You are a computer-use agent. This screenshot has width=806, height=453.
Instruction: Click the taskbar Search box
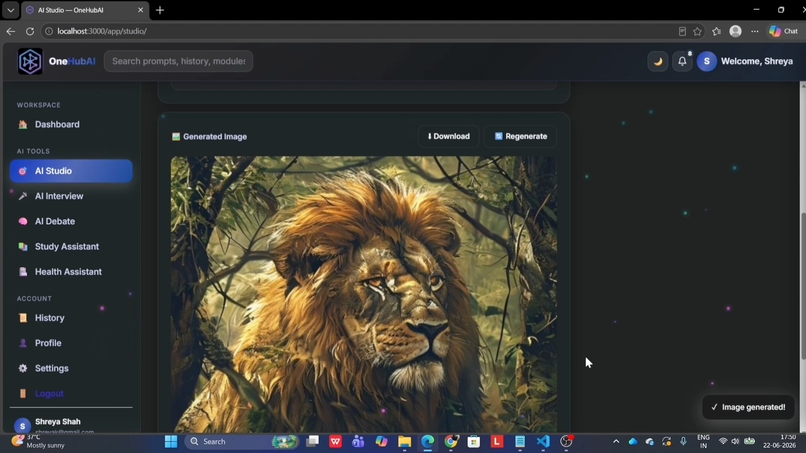coord(242,442)
